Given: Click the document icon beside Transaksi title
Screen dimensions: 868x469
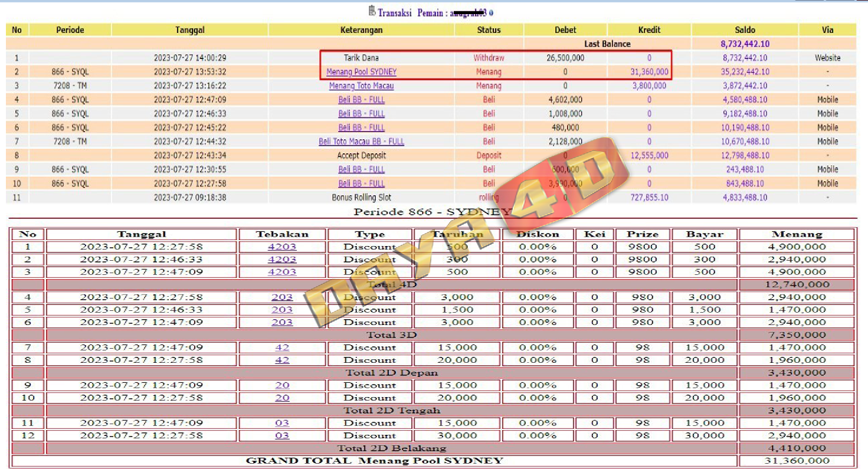Looking at the screenshot, I should click(x=371, y=11).
